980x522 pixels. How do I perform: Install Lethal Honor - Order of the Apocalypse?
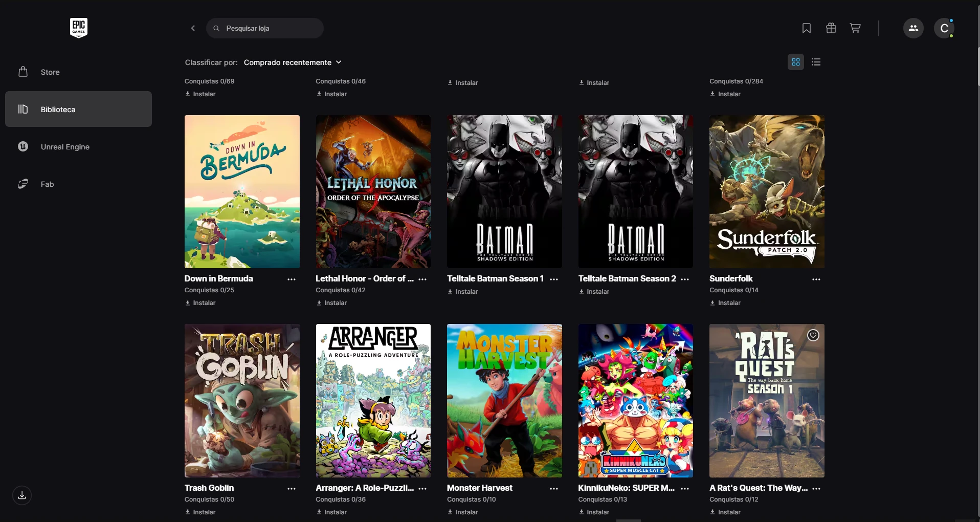click(331, 303)
